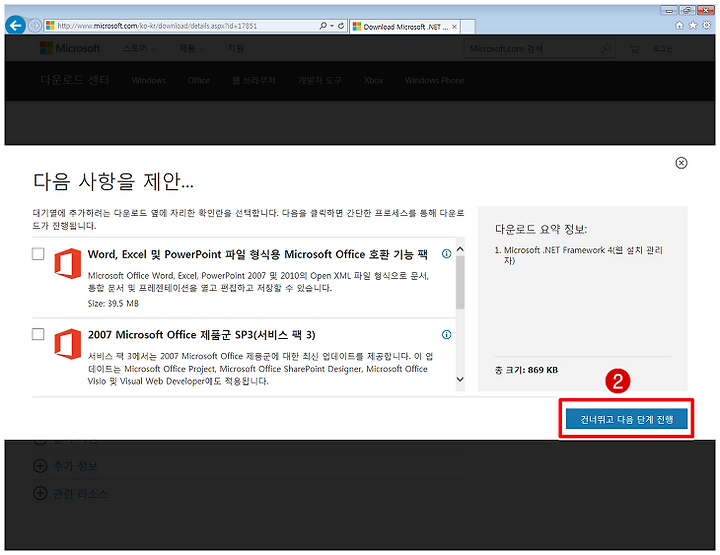Click the list scrollbar thumb

coord(460,282)
